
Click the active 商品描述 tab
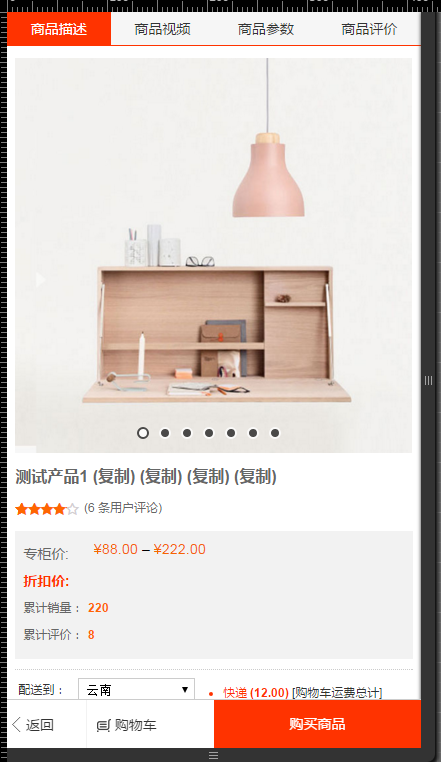click(x=59, y=29)
